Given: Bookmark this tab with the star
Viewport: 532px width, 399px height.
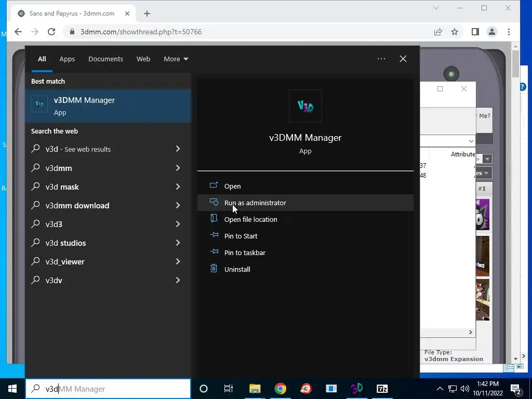Looking at the screenshot, I should point(455,32).
